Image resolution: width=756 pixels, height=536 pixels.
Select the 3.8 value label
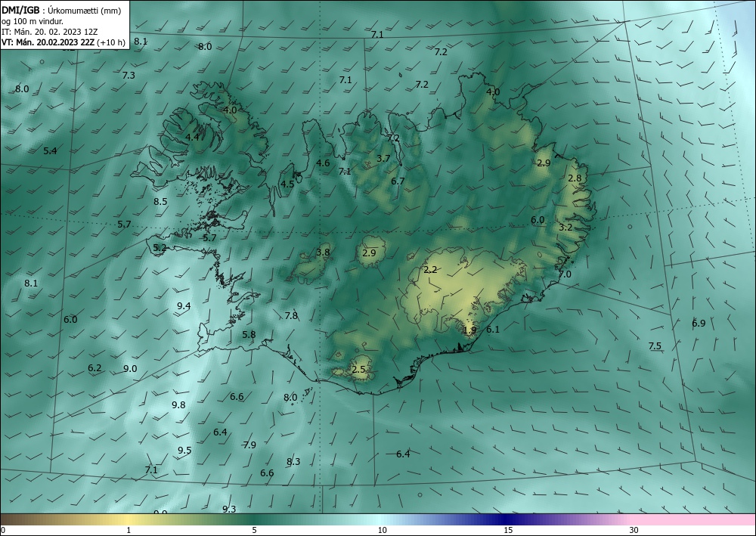click(323, 252)
